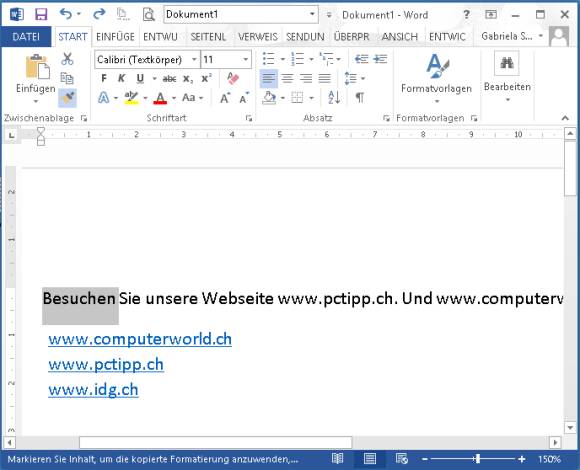Collapse the ribbon arrow

(x=565, y=118)
